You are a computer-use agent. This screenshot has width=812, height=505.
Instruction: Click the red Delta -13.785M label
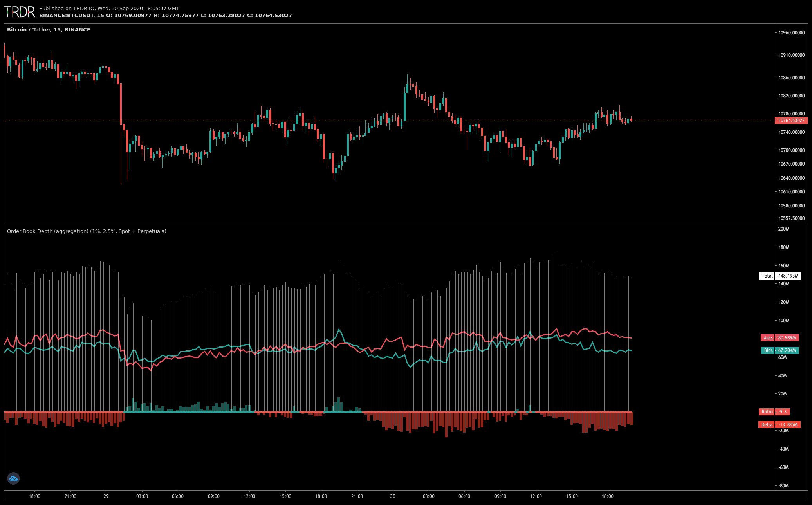tap(779, 425)
